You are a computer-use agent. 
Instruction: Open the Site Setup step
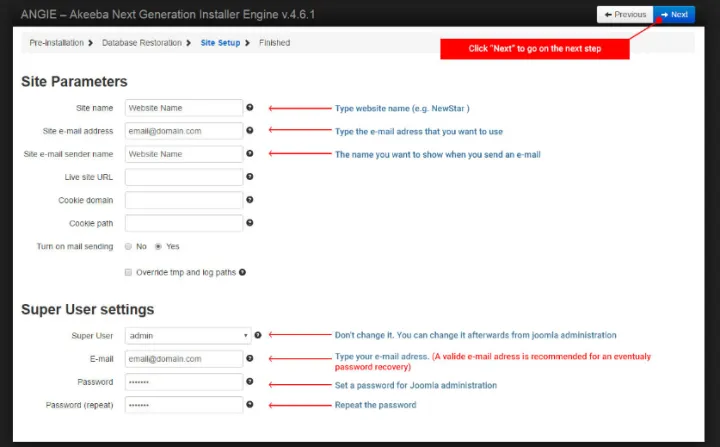click(220, 43)
